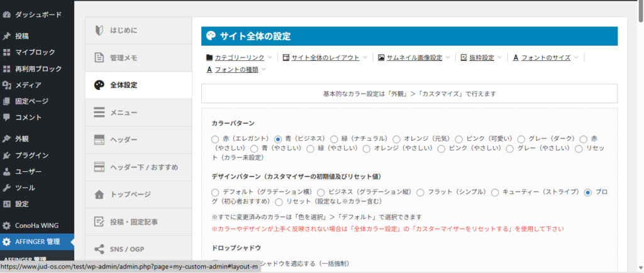Select the 赤（エレガント） color pattern
Screen dimensions: 644x273
[216, 138]
